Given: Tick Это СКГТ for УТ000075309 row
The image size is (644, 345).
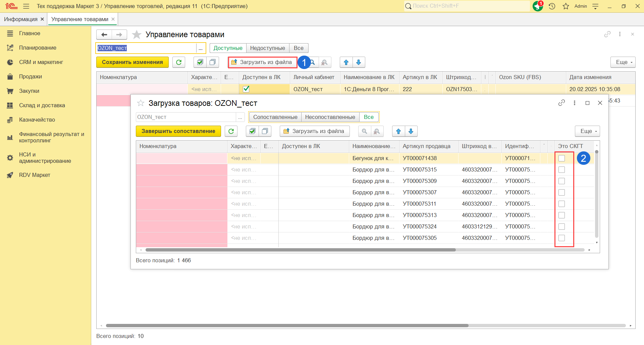Looking at the screenshot, I should (562, 181).
